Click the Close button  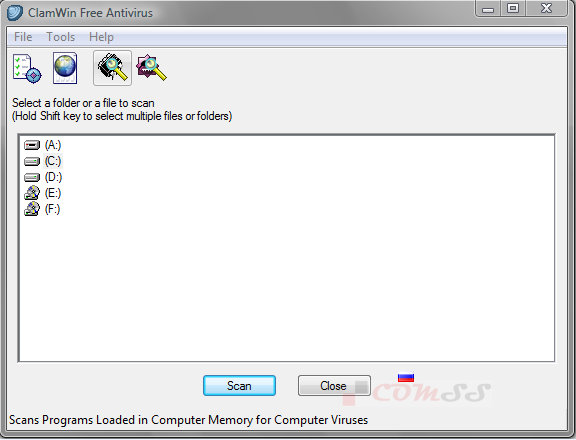click(334, 386)
